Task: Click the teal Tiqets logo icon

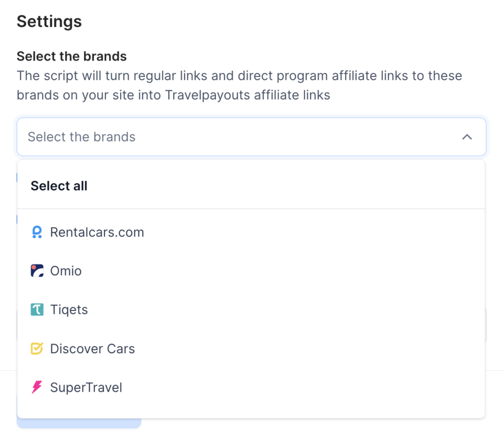Action: [x=37, y=310]
